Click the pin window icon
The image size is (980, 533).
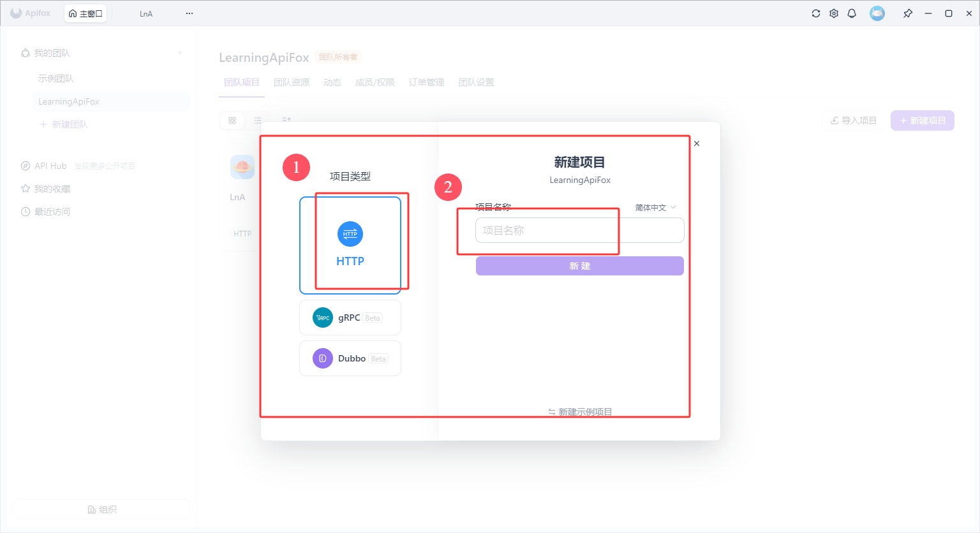coord(908,13)
